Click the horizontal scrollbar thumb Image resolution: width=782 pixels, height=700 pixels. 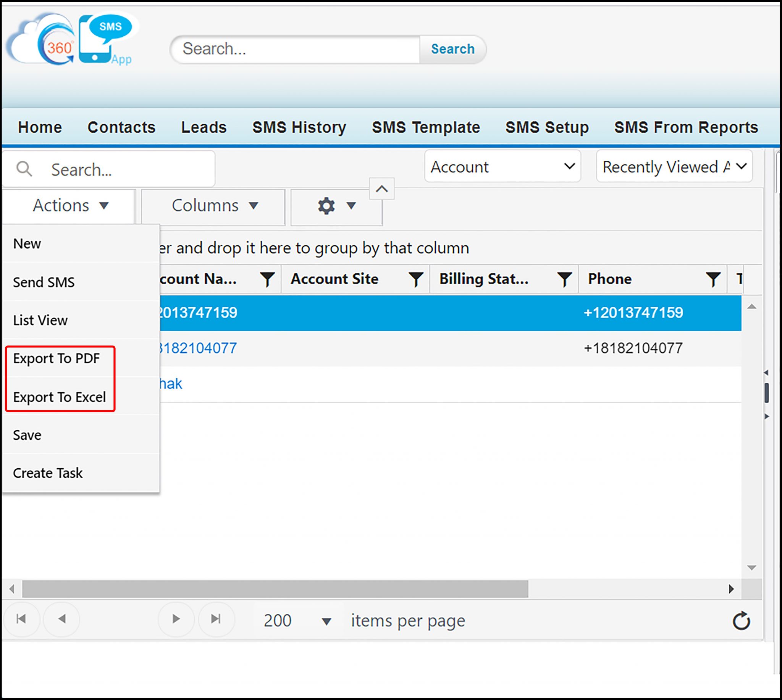pos(275,589)
